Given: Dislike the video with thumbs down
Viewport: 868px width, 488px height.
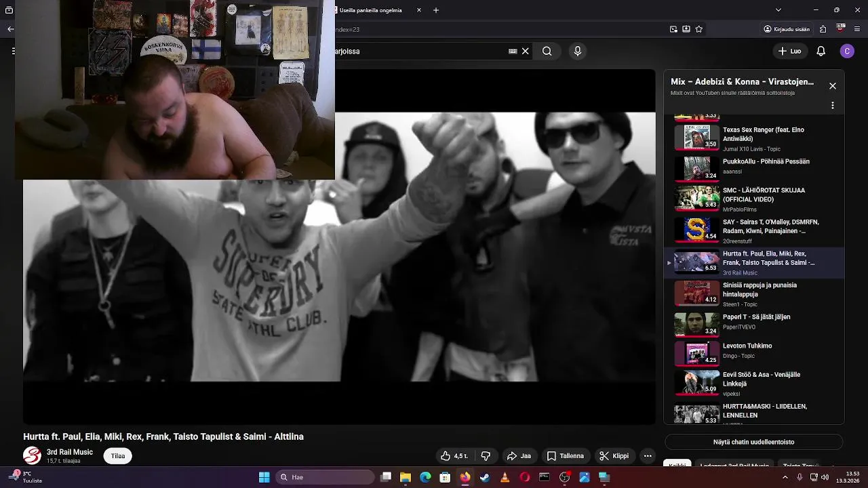Looking at the screenshot, I should [x=486, y=456].
